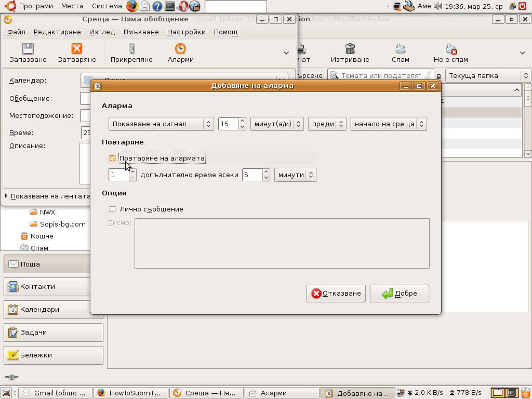
Task: Expand Показване на лентата section
Action: coord(7,196)
